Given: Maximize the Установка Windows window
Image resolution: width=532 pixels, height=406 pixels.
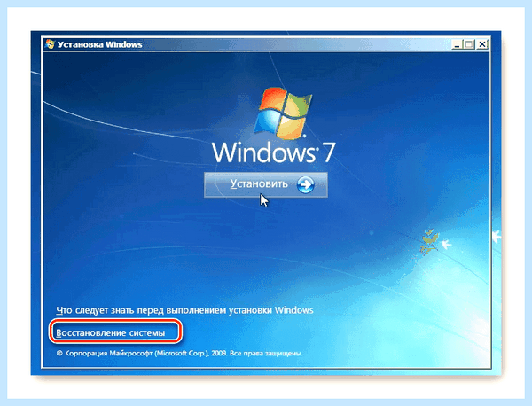Looking at the screenshot, I should [469, 44].
